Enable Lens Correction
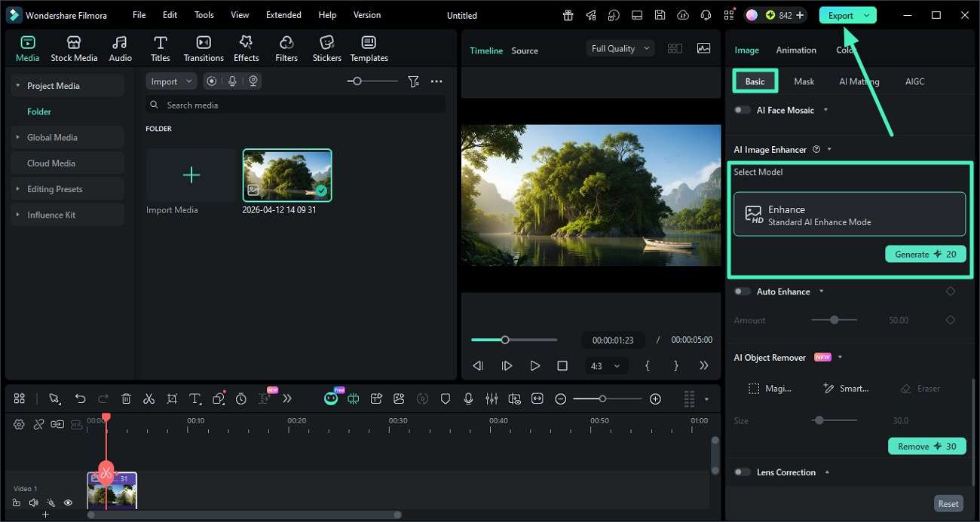The height and width of the screenshot is (522, 980). 741,472
